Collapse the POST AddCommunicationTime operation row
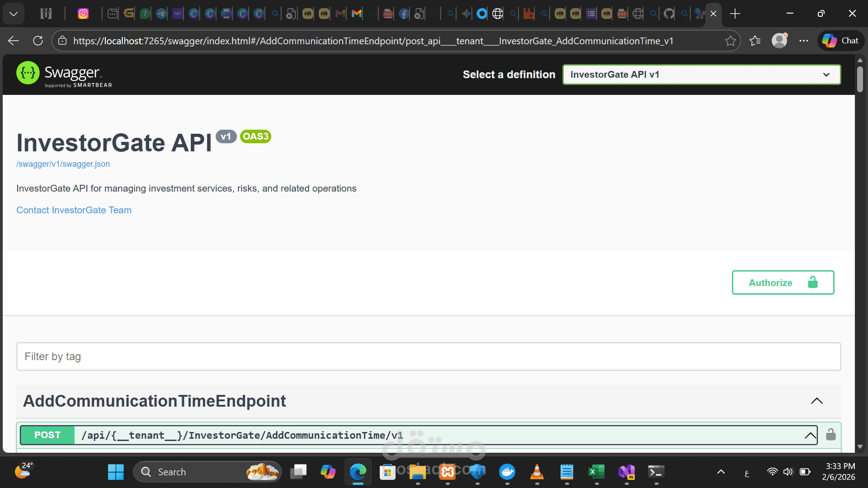Viewport: 868px width, 488px height. click(x=810, y=436)
